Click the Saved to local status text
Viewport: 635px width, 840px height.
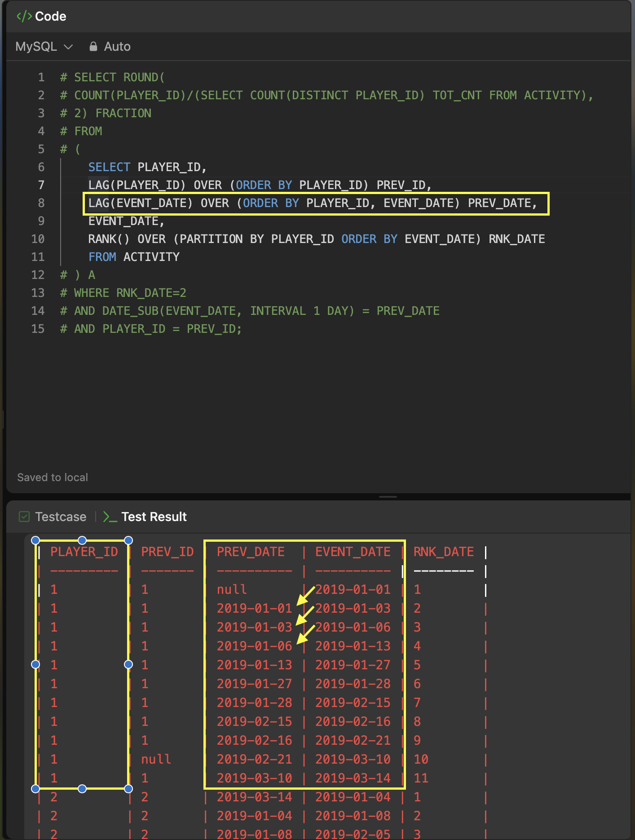coord(53,477)
